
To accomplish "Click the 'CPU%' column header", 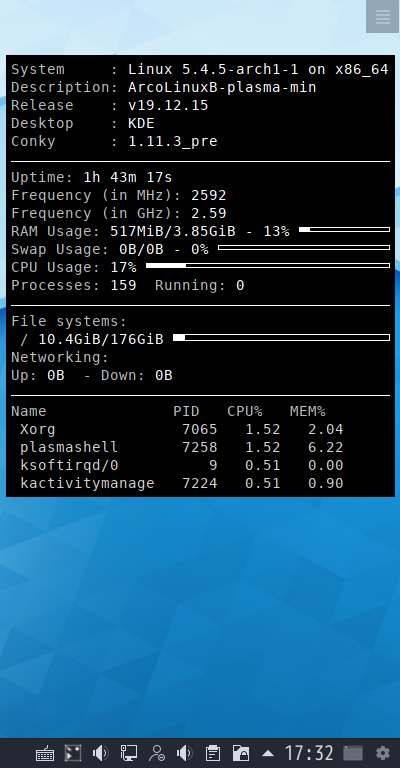I will point(245,411).
